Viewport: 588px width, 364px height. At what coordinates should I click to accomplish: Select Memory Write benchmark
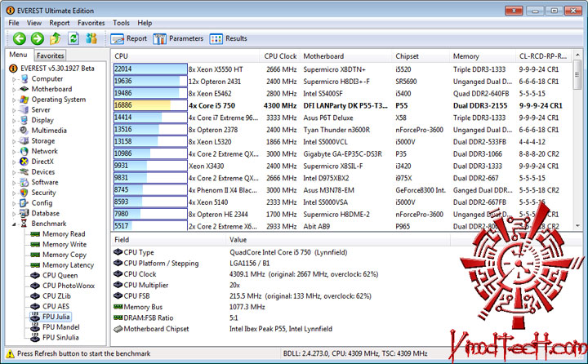(x=65, y=244)
